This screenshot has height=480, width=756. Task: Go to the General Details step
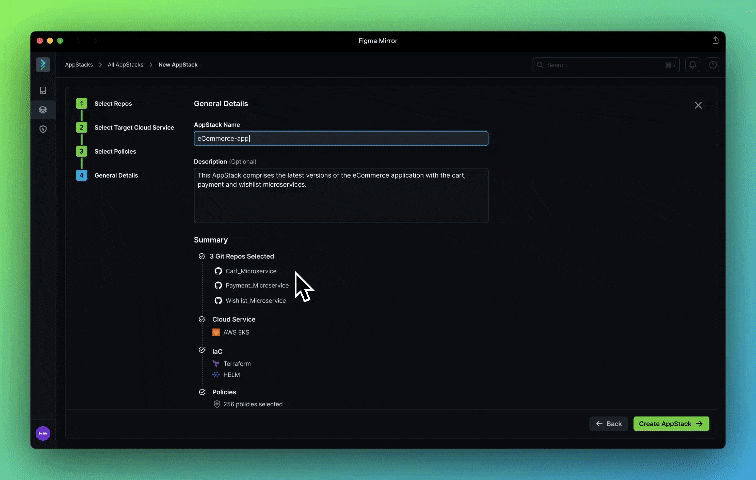click(x=116, y=175)
